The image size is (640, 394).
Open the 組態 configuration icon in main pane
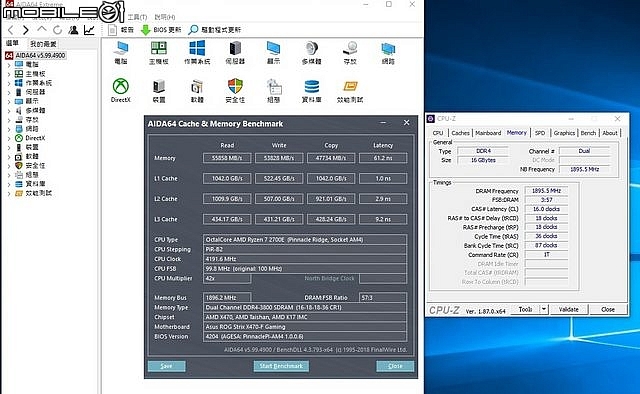(273, 91)
